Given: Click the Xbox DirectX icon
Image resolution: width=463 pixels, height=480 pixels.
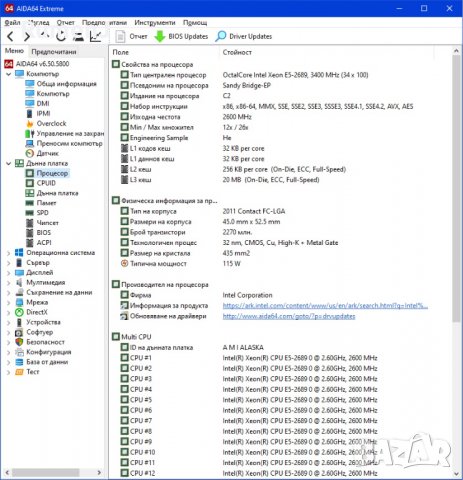Looking at the screenshot, I should click(19, 312).
